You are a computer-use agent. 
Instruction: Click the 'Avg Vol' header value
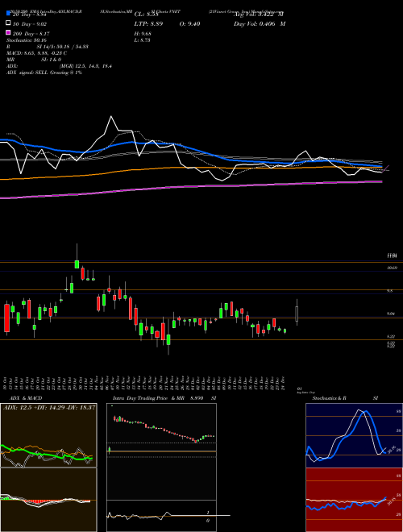259,15
